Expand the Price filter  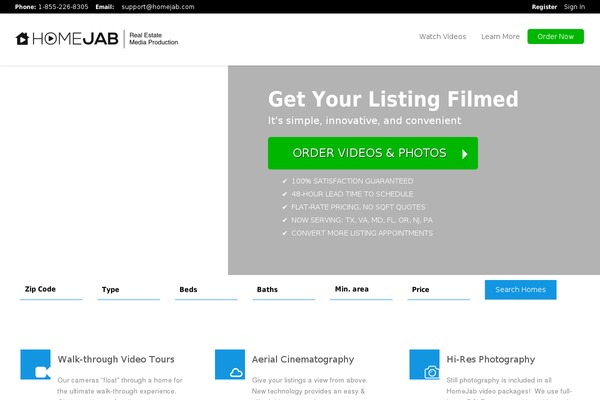click(439, 290)
